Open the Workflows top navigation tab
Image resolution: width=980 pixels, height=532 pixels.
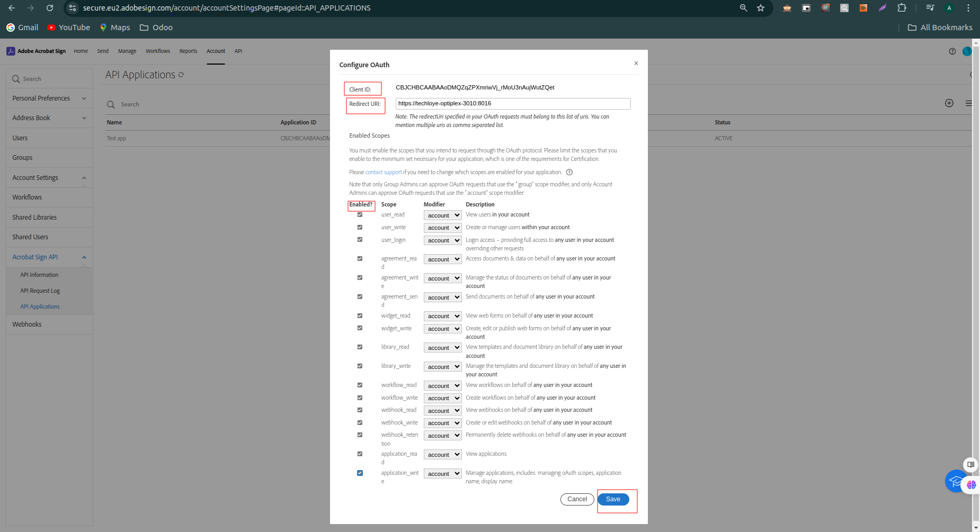[158, 51]
